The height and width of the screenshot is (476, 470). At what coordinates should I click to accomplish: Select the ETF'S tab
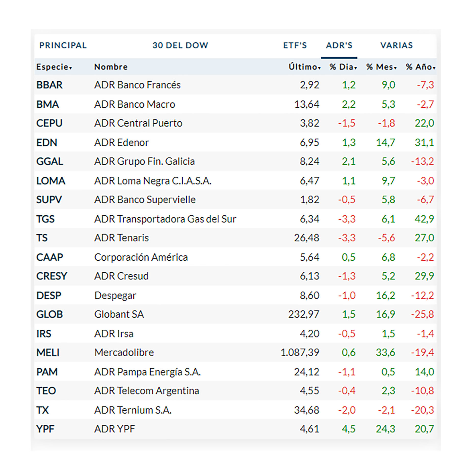point(295,45)
